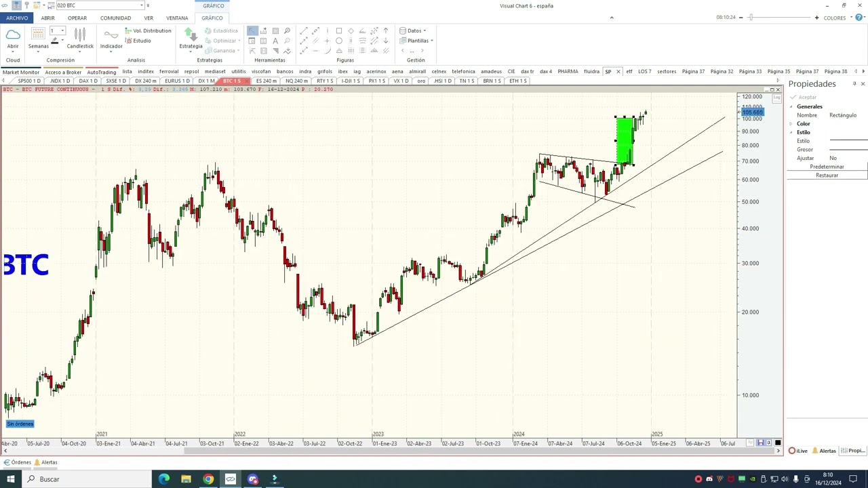Open the ARCHIVO menu

(17, 18)
